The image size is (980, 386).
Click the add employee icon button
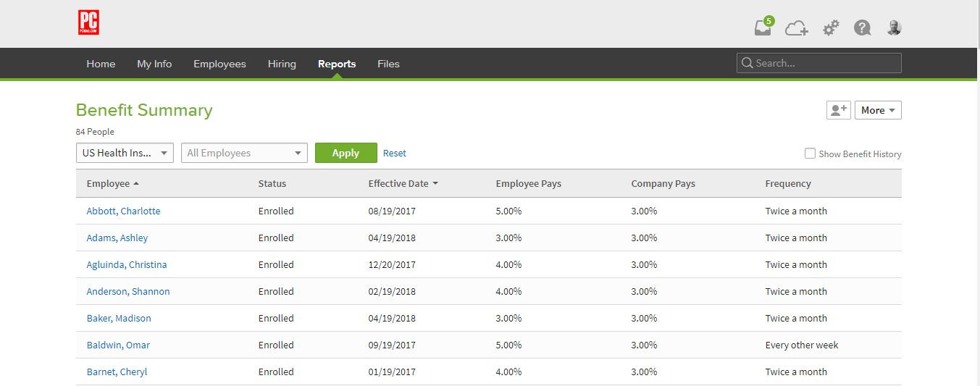pos(838,110)
